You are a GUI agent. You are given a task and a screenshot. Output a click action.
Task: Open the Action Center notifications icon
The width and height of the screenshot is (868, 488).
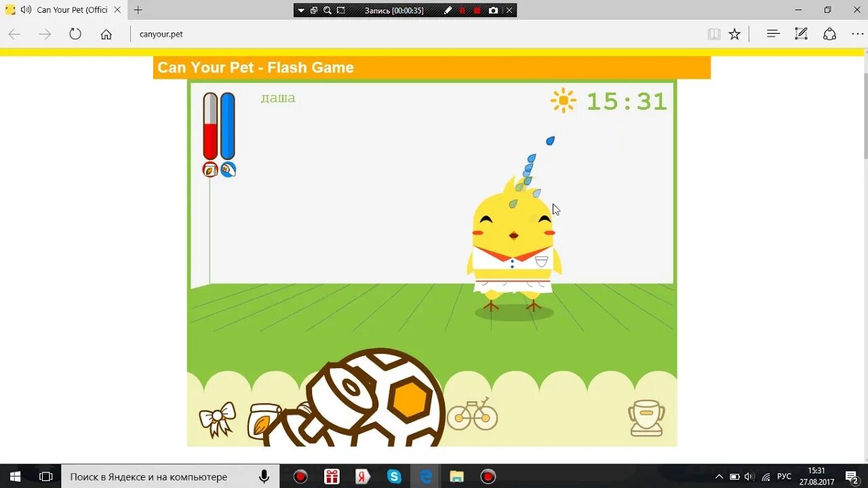[x=852, y=476]
